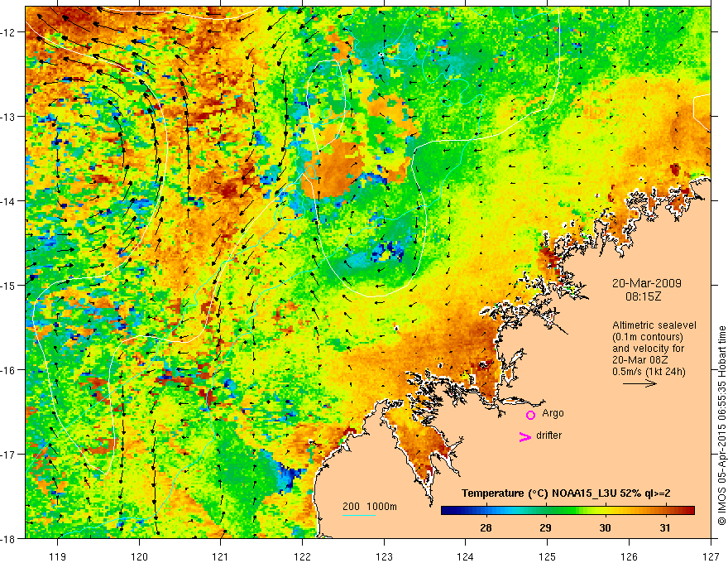Click latitude axis label '-12'
Screen dimensions: 728x563
(9, 32)
